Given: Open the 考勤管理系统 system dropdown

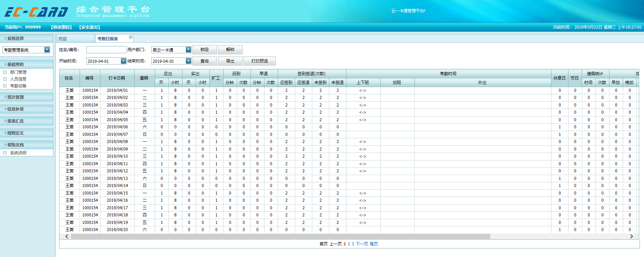Looking at the screenshot, I should 47,50.
